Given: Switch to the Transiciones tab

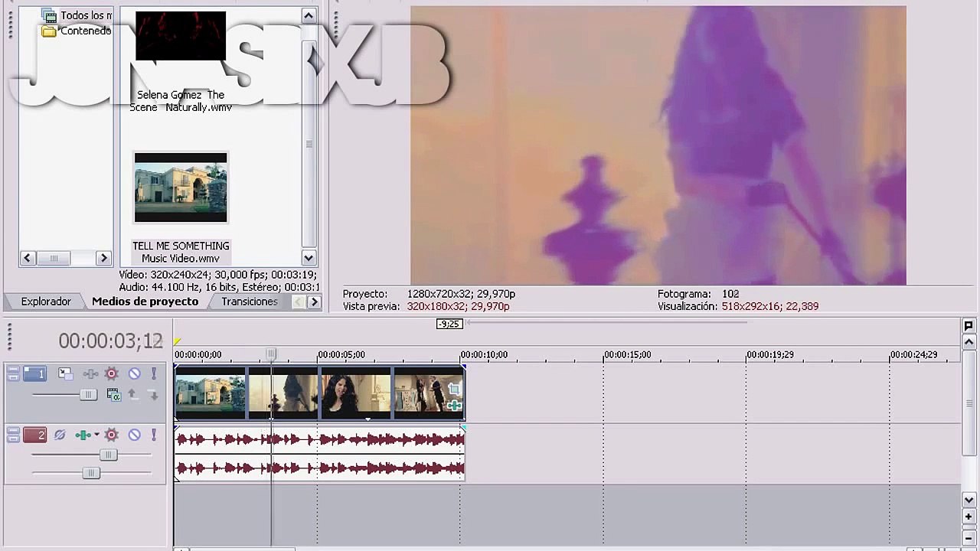Looking at the screenshot, I should [250, 302].
